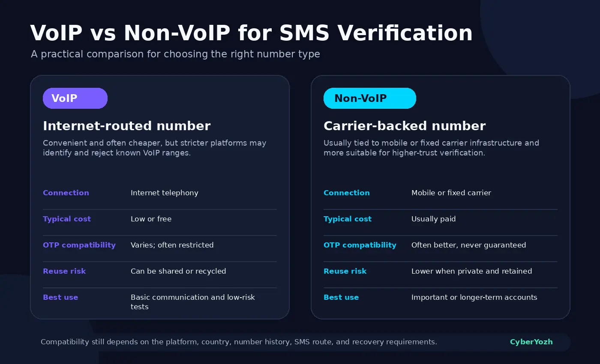Click Basic communication and low-risk tests text

tap(193, 302)
